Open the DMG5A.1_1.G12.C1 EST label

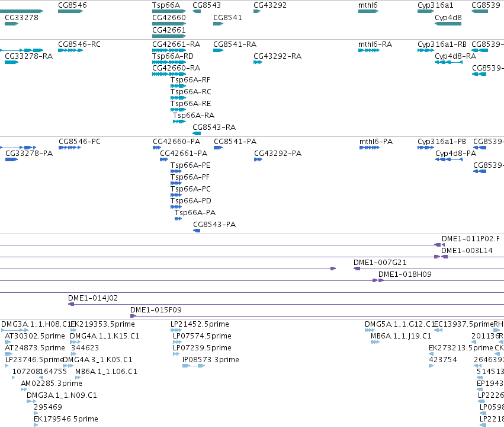[x=400, y=324]
